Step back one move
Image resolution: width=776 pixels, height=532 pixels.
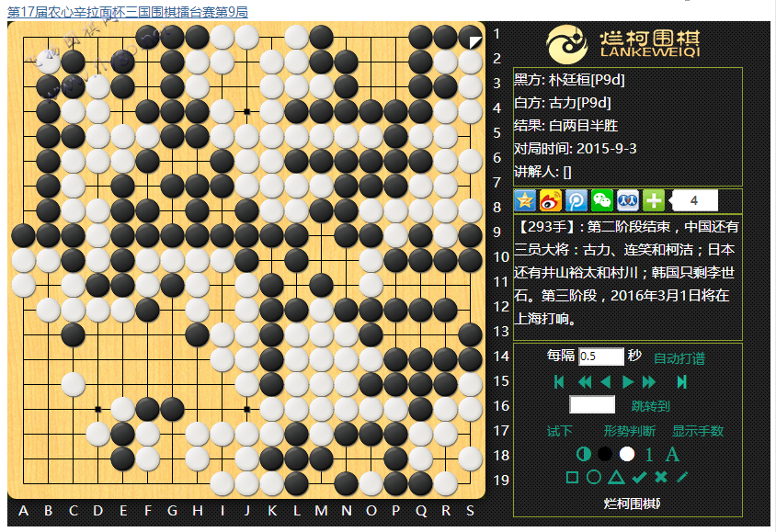(605, 382)
